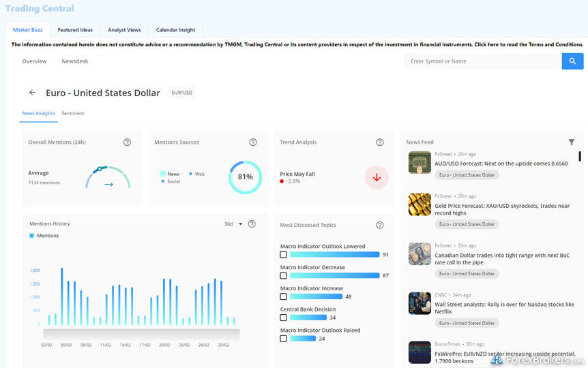Open Wall Street analysts Nasdaq headline
Image resolution: width=588 pixels, height=368 pixels.
click(x=504, y=307)
